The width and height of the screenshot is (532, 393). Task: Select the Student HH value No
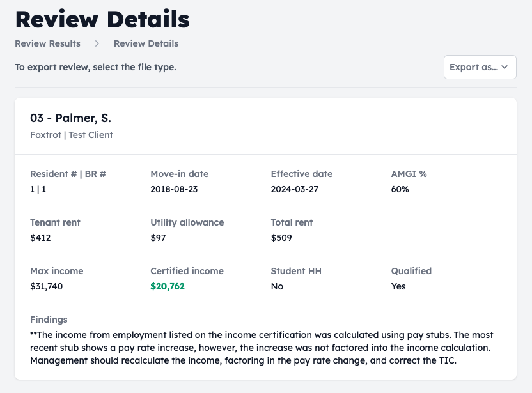[x=276, y=286]
